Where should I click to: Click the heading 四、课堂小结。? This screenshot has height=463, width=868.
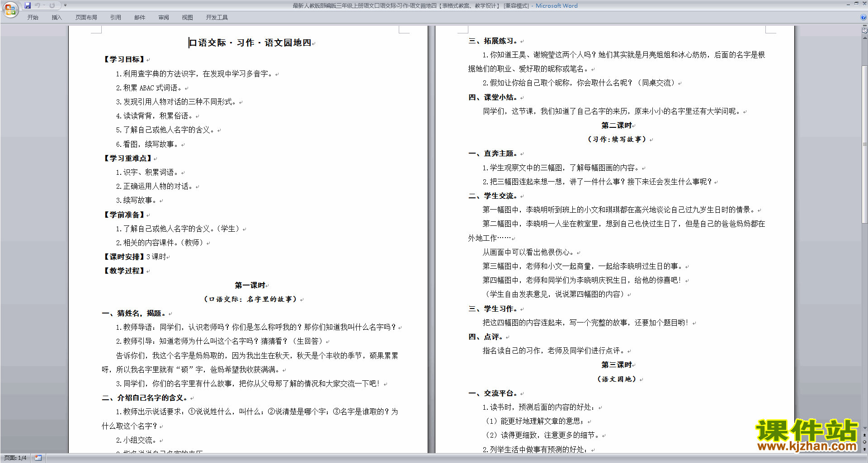(493, 98)
